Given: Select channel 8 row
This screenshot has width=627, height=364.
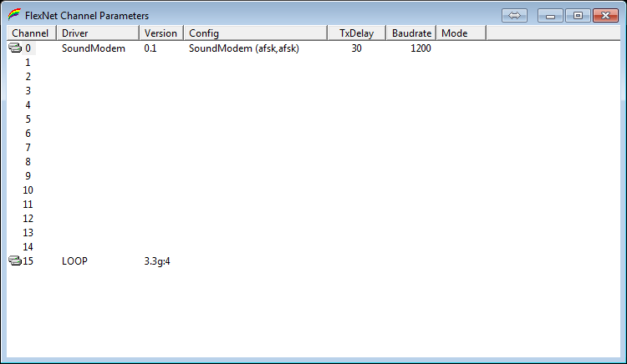Looking at the screenshot, I should 28,162.
